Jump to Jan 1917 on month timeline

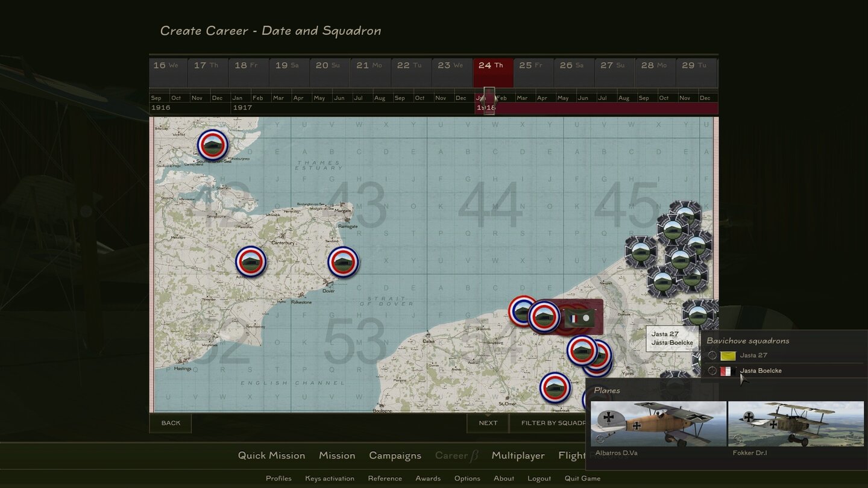(x=237, y=98)
